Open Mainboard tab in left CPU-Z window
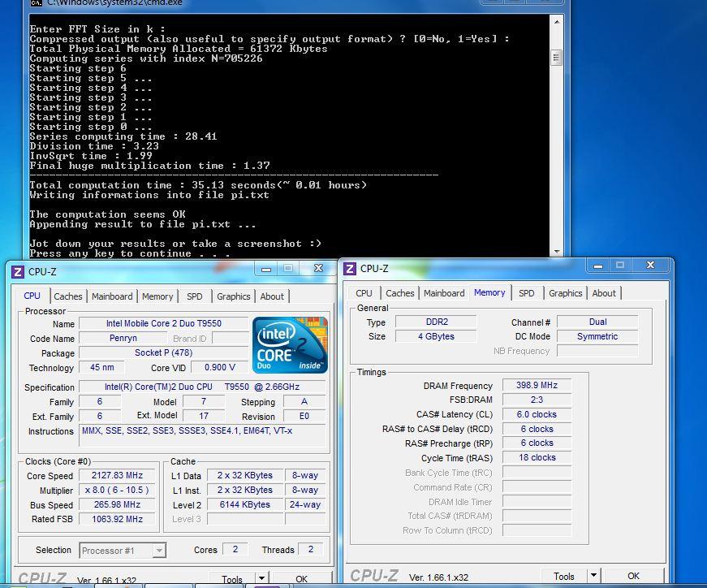The width and height of the screenshot is (707, 588). point(112,296)
